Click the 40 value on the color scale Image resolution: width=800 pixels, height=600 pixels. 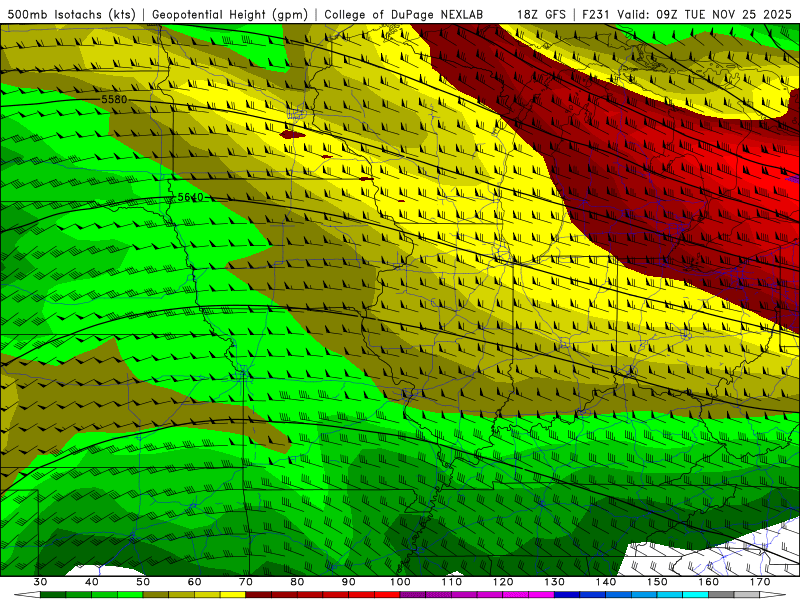pos(92,582)
